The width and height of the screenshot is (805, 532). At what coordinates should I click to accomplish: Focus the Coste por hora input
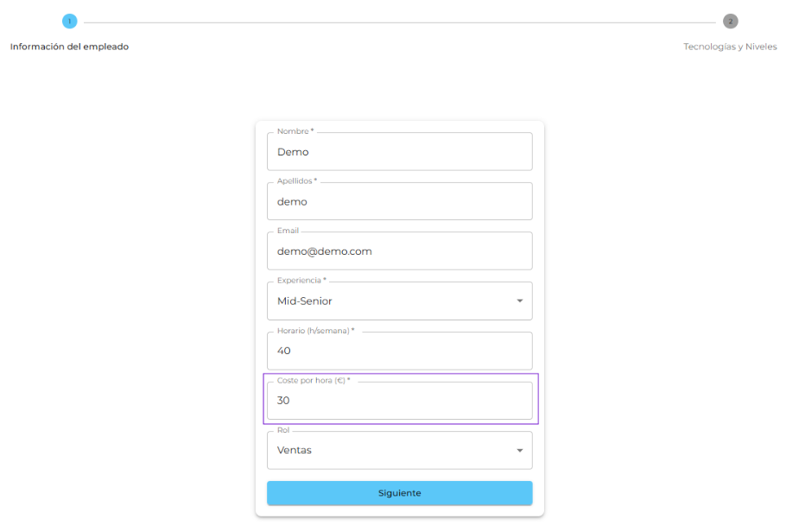[399, 401]
